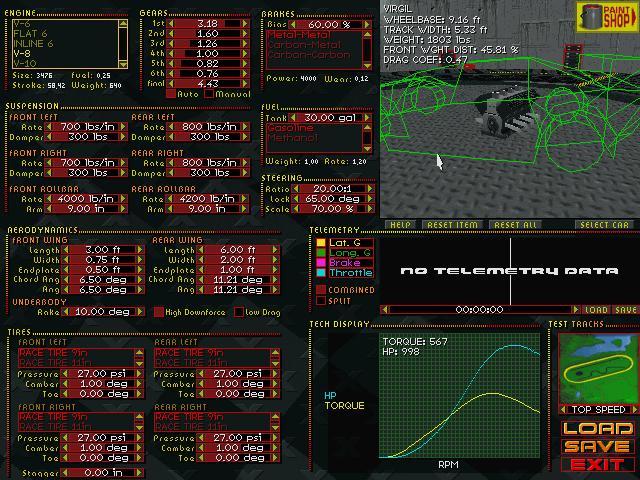The height and width of the screenshot is (480, 640).
Task: Click RESET ALL button
Action: tap(516, 225)
